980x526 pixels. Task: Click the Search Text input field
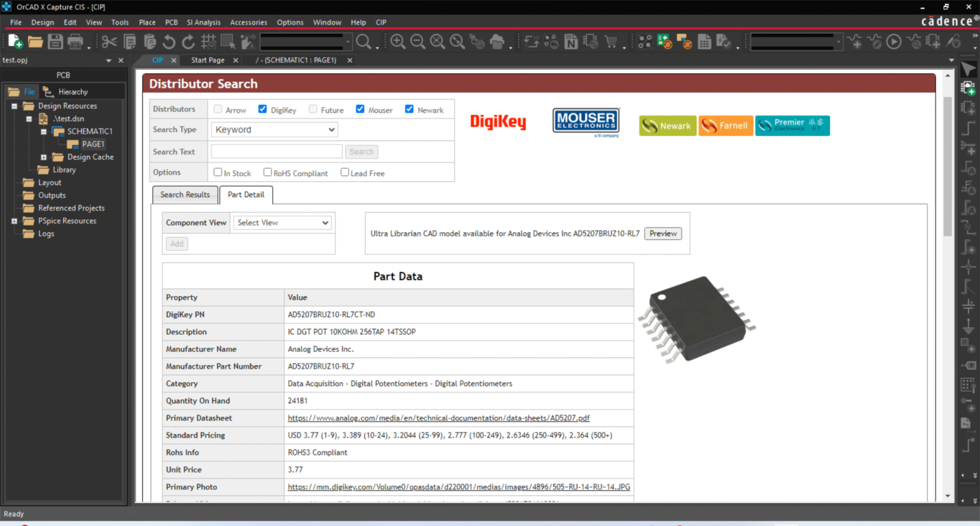click(276, 151)
